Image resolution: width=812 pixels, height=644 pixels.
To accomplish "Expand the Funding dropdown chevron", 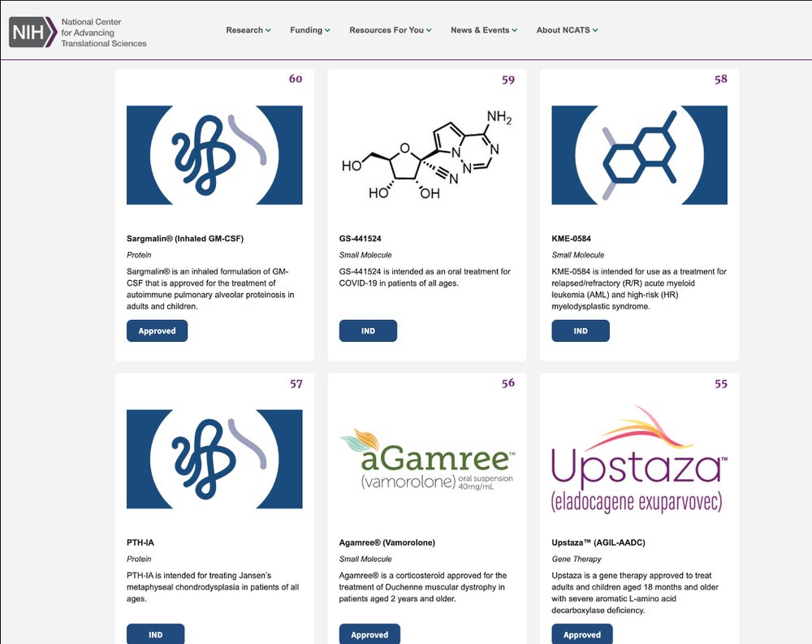I will pyautogui.click(x=327, y=30).
